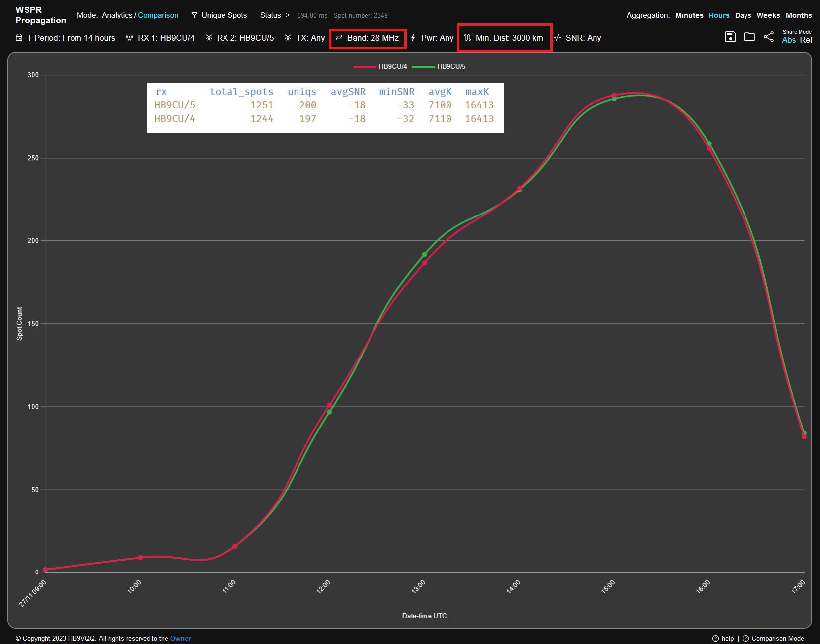Switch share mode to Rel
This screenshot has width=820, height=644.
point(806,40)
